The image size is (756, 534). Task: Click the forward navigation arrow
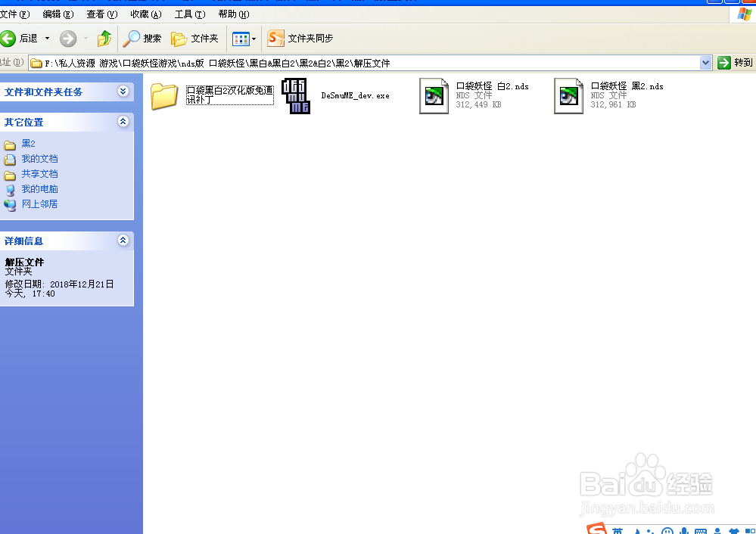tap(68, 39)
